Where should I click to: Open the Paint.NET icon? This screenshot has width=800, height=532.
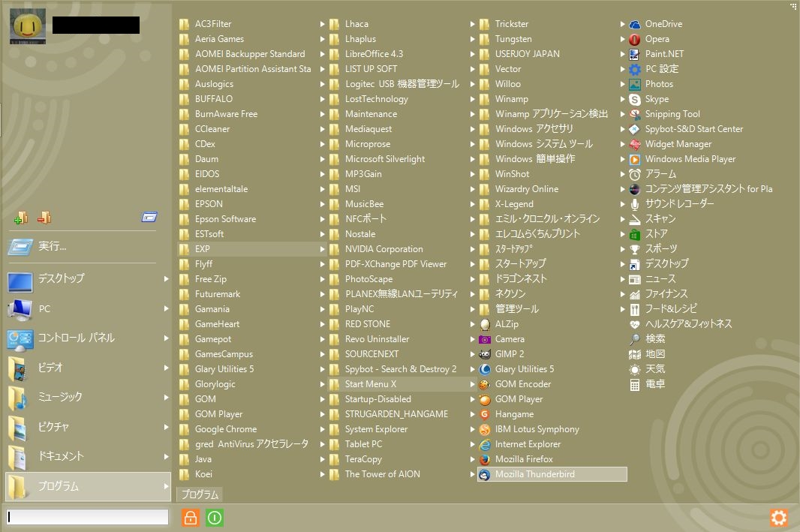[635, 54]
